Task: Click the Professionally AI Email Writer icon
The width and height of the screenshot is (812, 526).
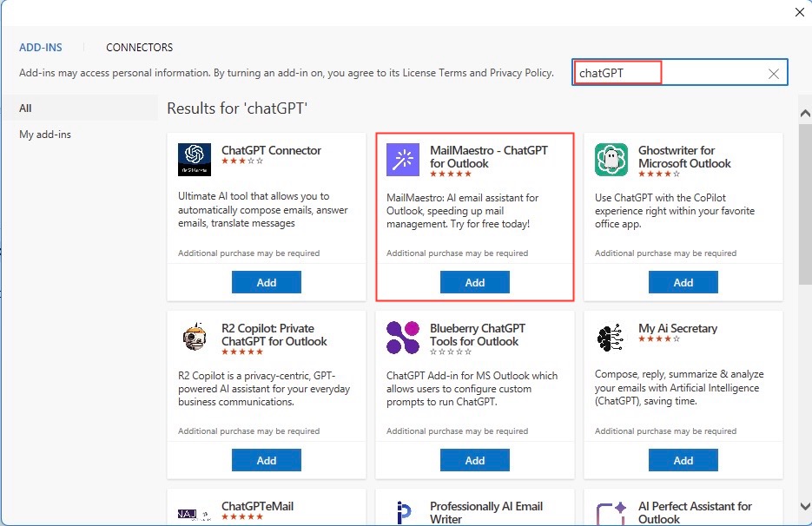Action: [403, 512]
